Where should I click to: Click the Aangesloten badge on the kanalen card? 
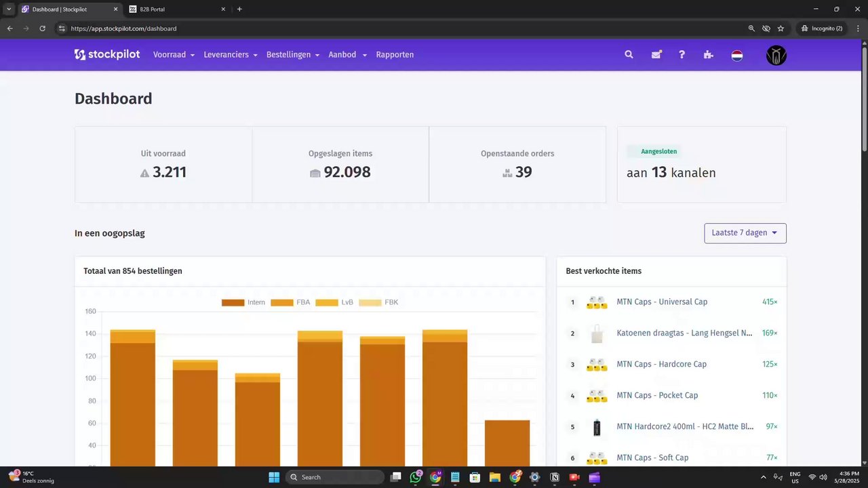coord(653,151)
